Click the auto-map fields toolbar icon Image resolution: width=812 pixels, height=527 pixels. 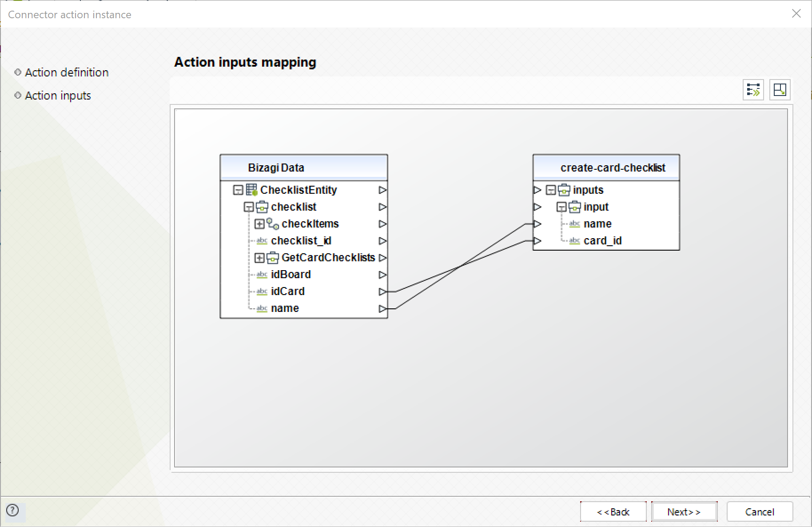753,90
